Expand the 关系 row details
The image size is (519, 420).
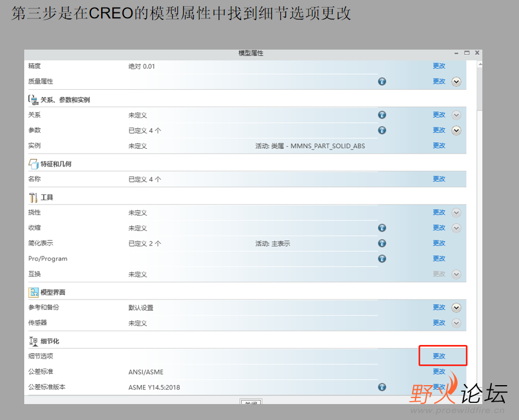pyautogui.click(x=456, y=115)
